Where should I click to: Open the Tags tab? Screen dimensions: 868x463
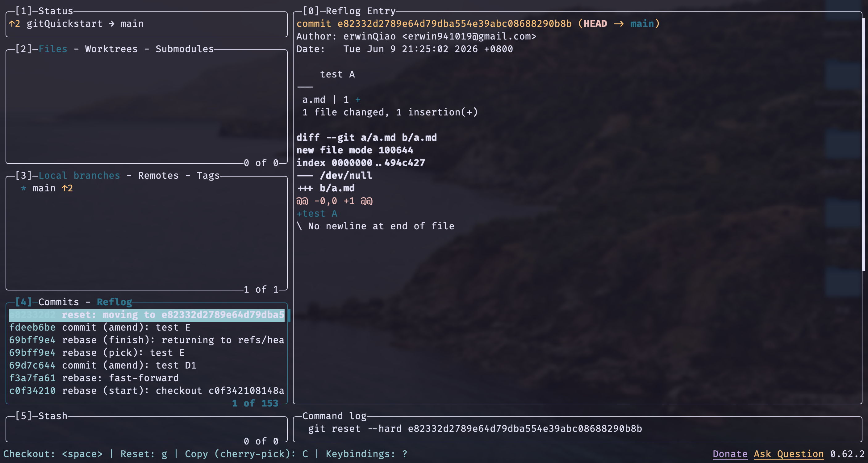pos(208,176)
